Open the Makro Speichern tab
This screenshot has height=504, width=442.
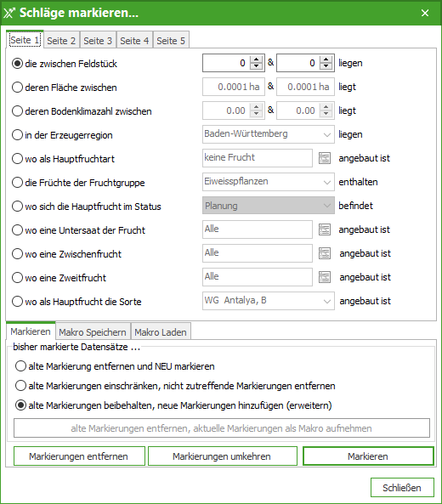(93, 331)
